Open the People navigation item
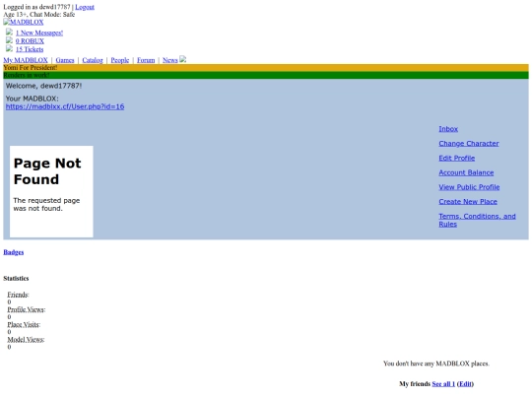532x399 pixels. (x=120, y=60)
